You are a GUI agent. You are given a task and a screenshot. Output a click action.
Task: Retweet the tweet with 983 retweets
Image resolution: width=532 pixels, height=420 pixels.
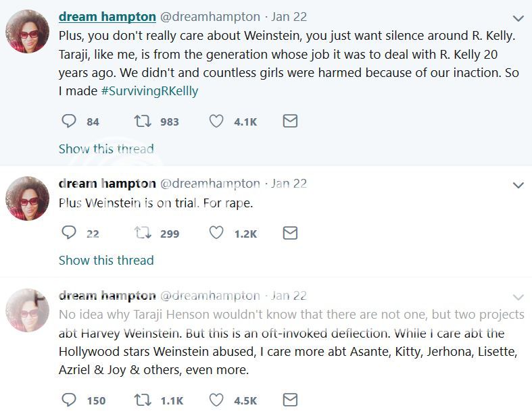(x=143, y=122)
